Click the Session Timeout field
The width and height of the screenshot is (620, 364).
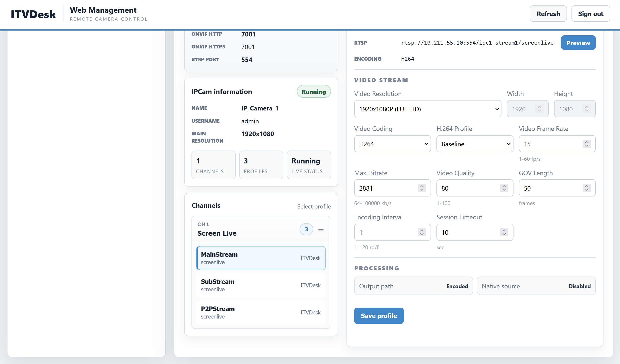[x=475, y=232]
